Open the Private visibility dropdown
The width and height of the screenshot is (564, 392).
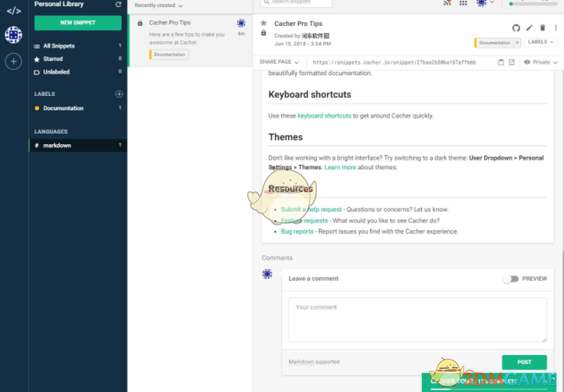[x=541, y=62]
